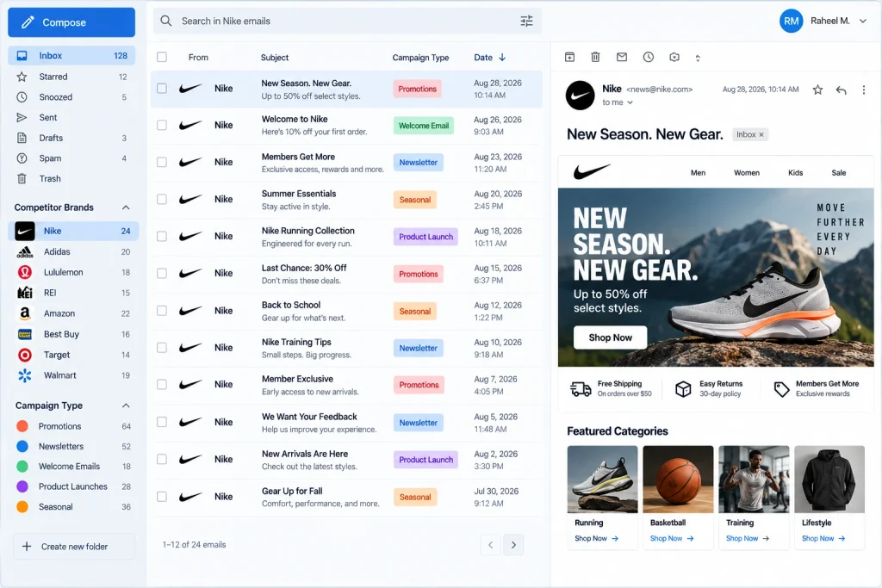Go to the Inbox folder
The image size is (882, 588).
coord(72,56)
